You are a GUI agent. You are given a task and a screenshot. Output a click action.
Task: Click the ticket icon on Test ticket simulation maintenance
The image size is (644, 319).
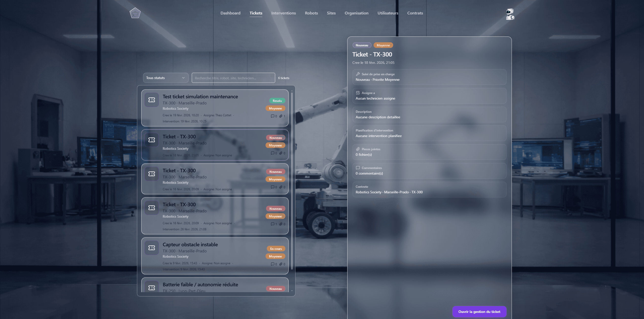click(151, 100)
